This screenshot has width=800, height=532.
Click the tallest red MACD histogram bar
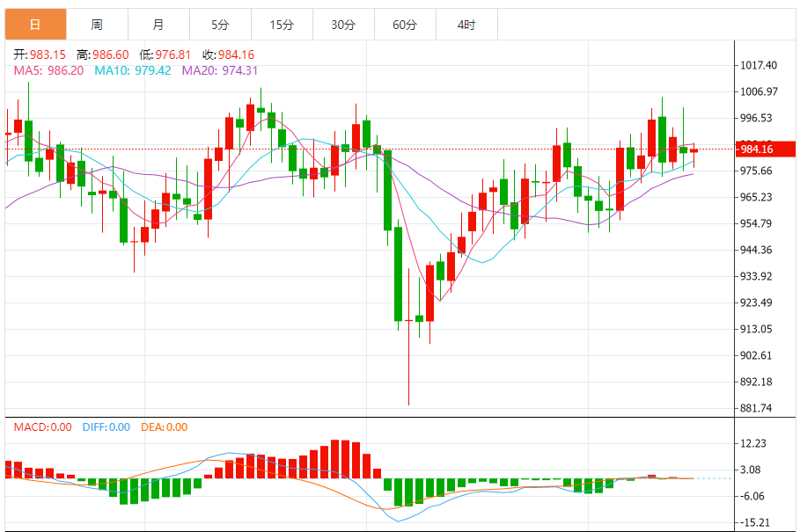tap(335, 459)
